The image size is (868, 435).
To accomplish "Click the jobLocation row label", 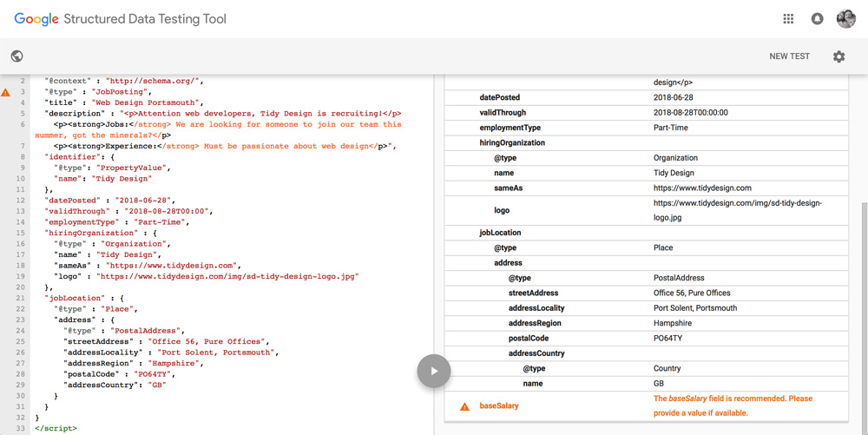I will click(x=500, y=233).
